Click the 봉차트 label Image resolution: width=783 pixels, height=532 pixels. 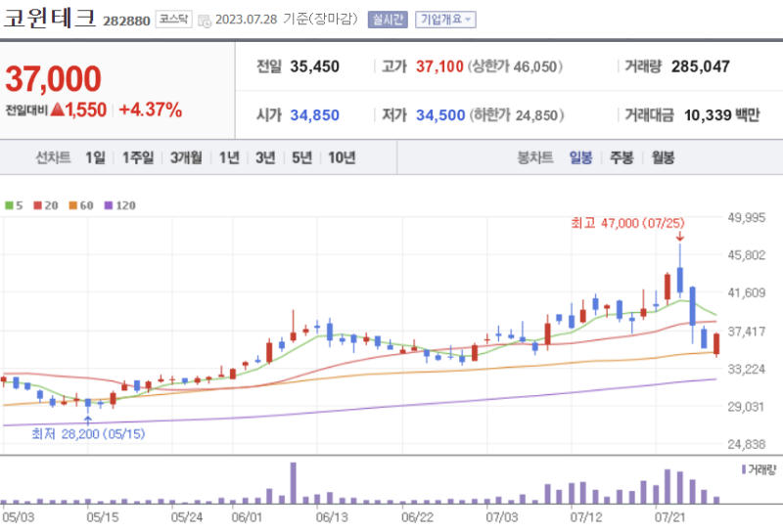(534, 157)
